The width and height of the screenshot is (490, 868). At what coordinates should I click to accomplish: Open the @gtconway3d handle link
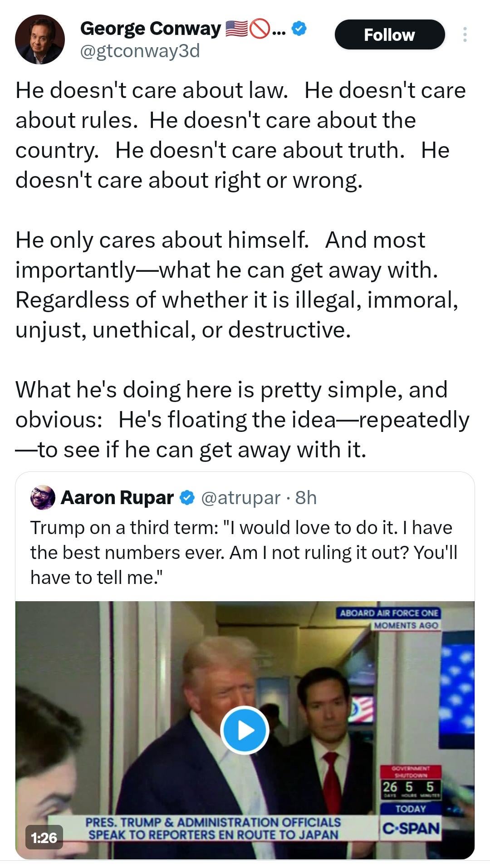pyautogui.click(x=140, y=51)
